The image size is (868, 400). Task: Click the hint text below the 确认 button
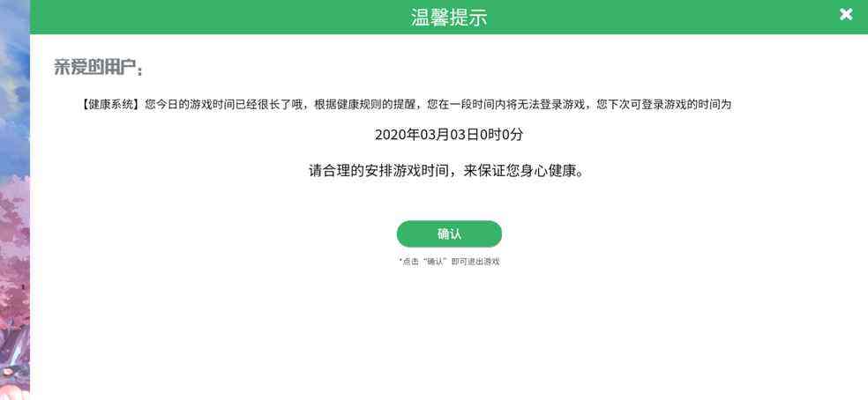point(449,262)
